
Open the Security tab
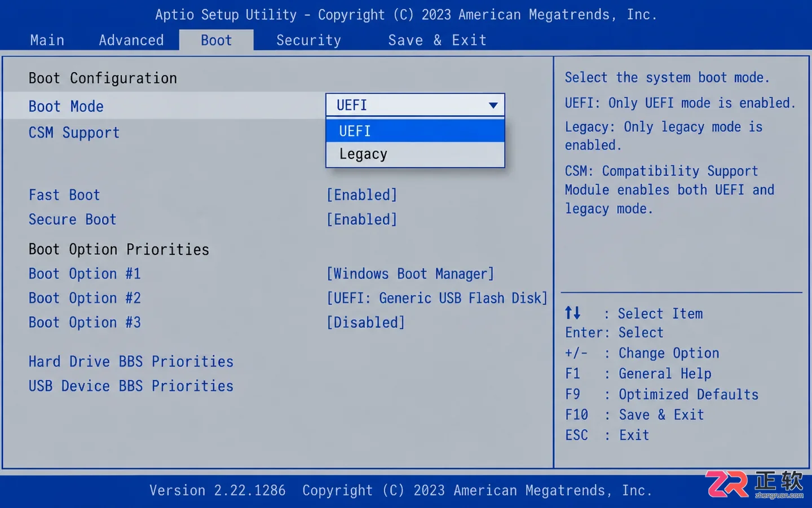(x=308, y=40)
